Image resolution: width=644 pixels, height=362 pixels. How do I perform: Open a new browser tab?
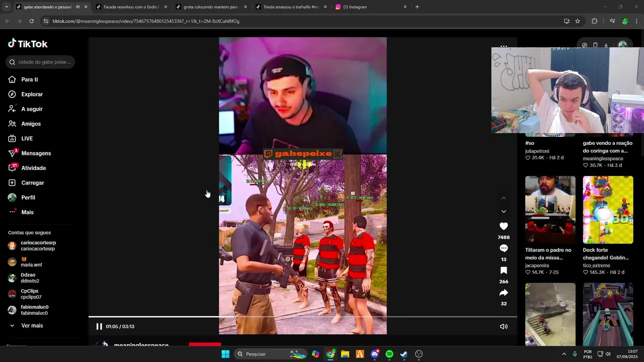[417, 7]
